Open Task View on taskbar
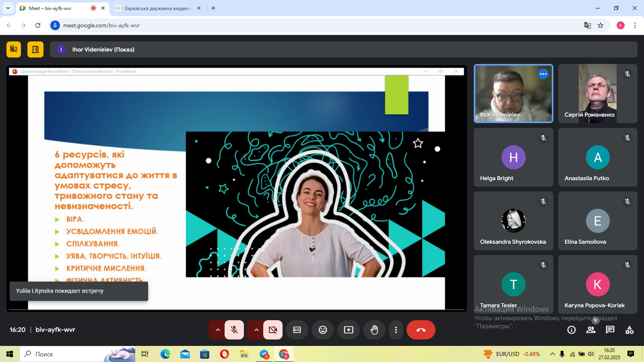644x362 pixels. point(145,354)
